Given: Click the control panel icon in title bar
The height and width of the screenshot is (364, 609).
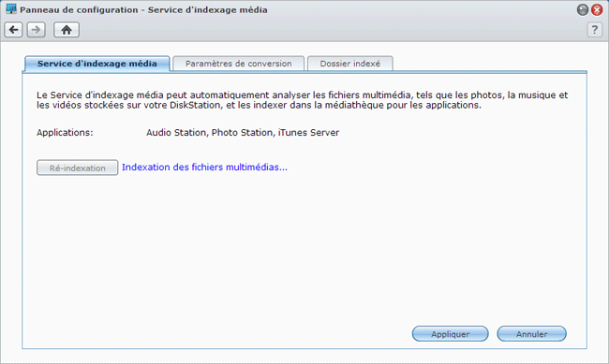Looking at the screenshot, I should (x=11, y=9).
